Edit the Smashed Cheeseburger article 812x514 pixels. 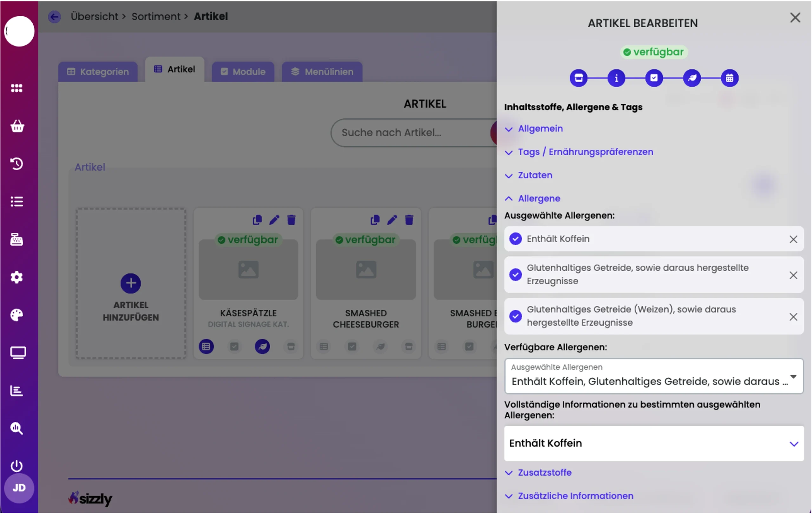392,220
